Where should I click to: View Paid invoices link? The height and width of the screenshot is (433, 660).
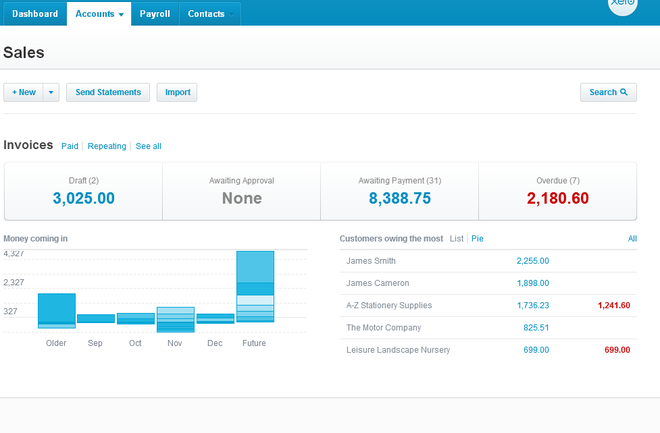pyautogui.click(x=70, y=146)
